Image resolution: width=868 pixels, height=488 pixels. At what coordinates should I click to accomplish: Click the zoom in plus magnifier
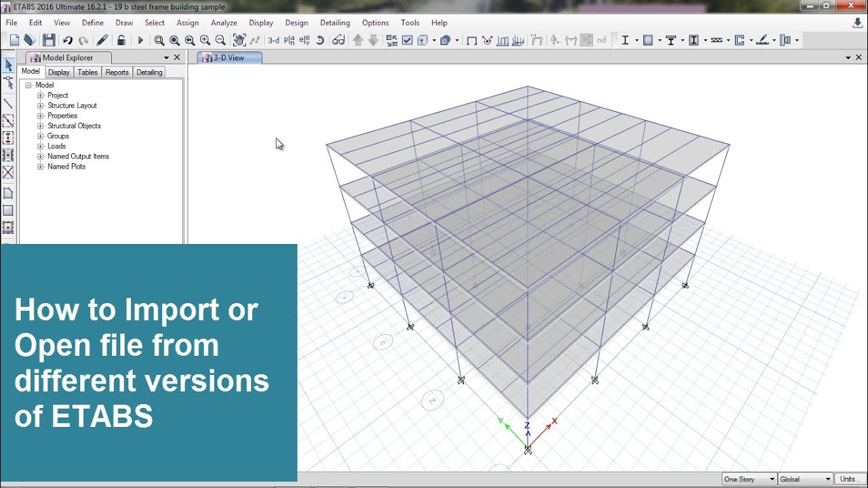[205, 41]
